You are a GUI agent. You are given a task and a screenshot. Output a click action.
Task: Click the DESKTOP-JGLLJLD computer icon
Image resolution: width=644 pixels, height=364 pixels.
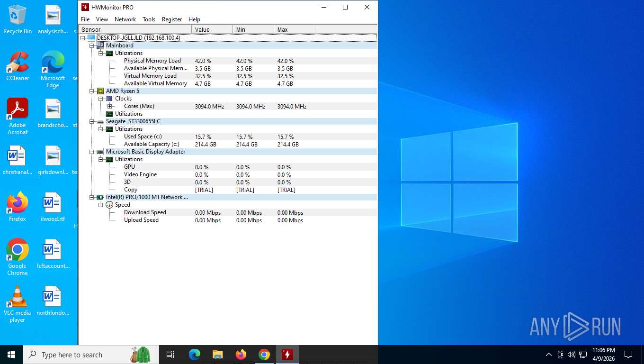point(91,38)
